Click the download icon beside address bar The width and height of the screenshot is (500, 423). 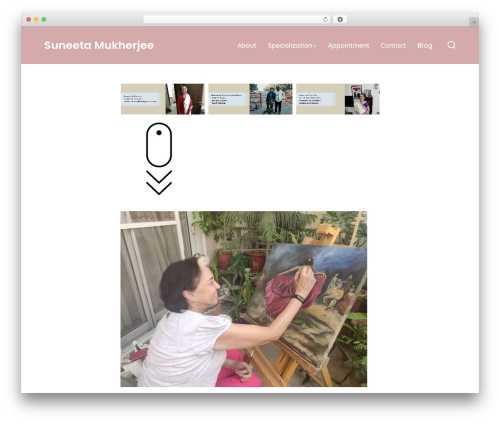point(340,19)
